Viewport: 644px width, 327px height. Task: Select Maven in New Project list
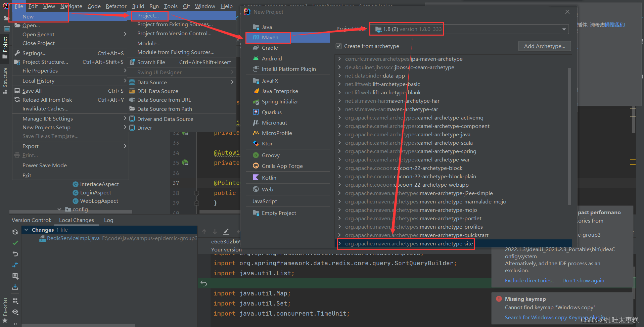point(288,37)
